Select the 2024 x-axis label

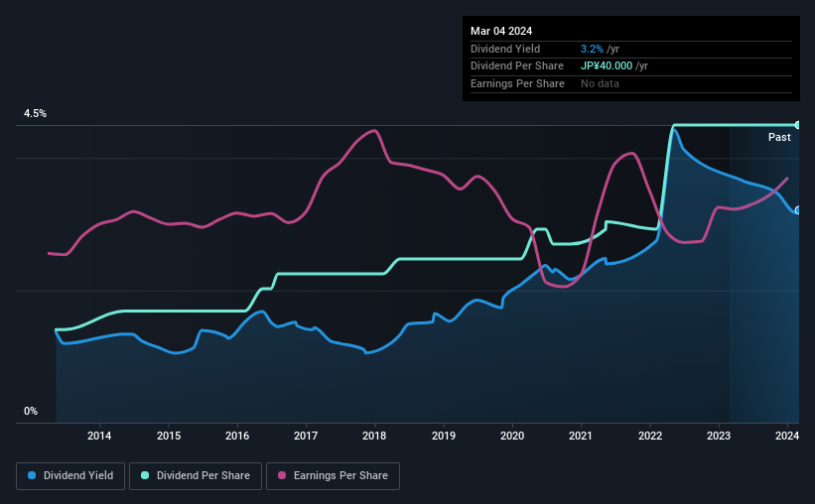(787, 436)
